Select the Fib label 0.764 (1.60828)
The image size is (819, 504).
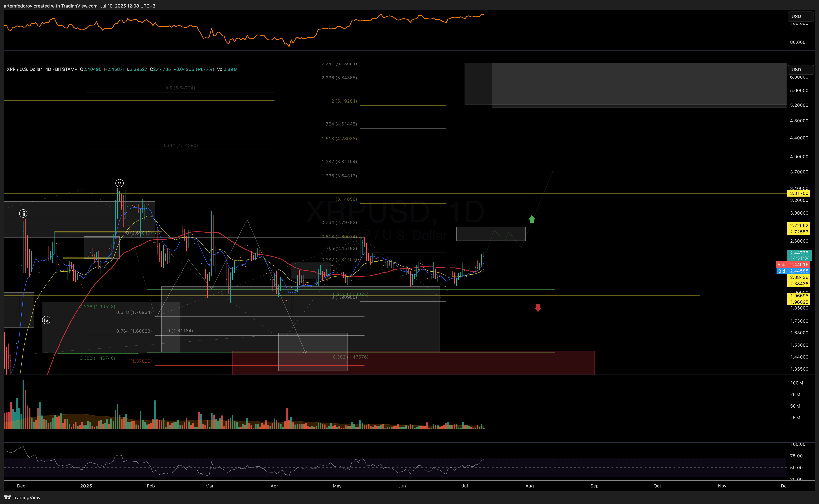point(134,331)
